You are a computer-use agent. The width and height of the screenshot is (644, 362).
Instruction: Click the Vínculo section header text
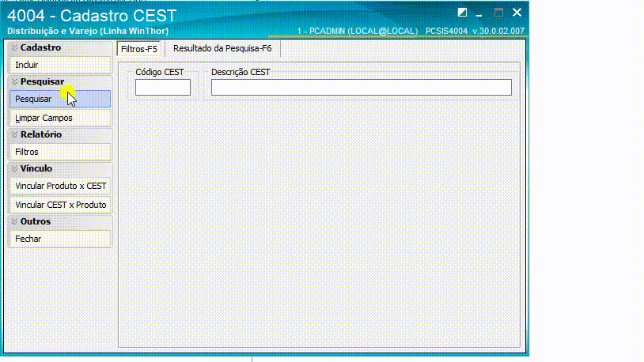(36, 168)
